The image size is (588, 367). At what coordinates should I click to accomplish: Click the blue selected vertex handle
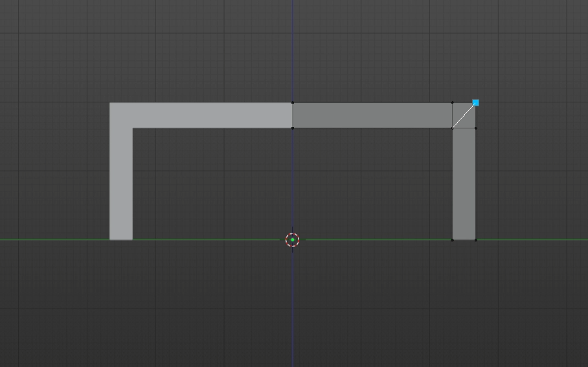pos(475,102)
